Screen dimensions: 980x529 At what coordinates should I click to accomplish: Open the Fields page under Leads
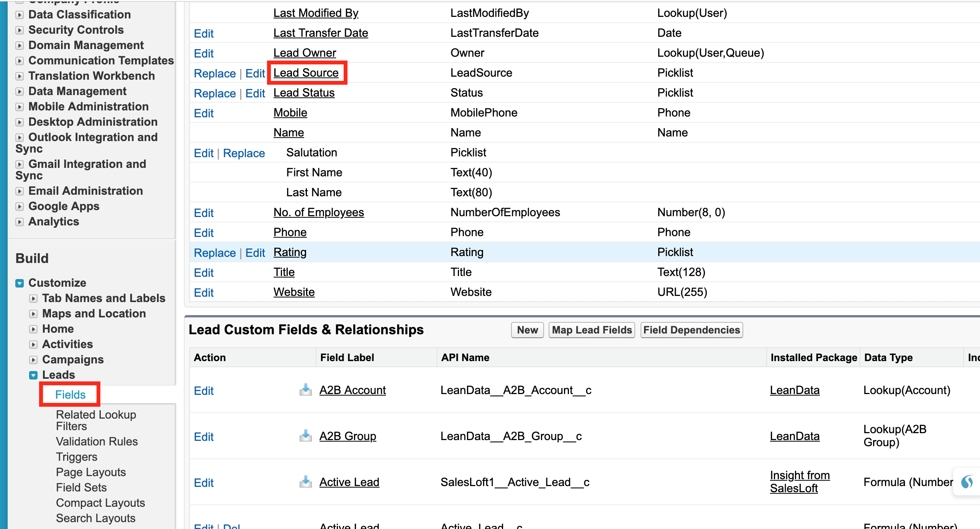click(70, 394)
